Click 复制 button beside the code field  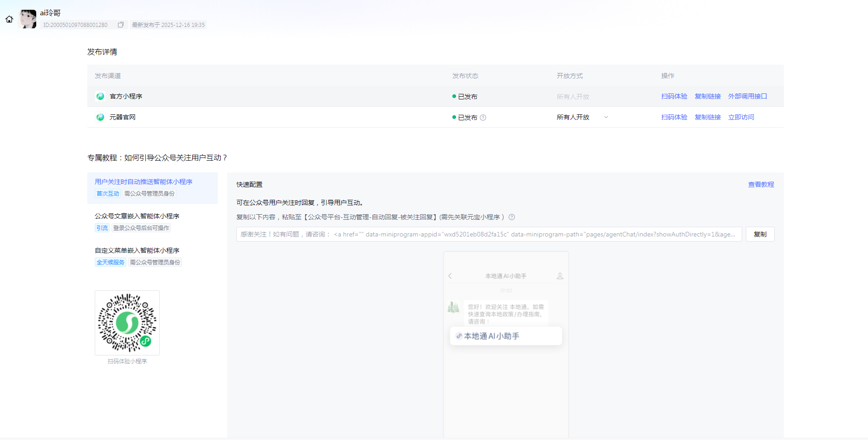[760, 234]
